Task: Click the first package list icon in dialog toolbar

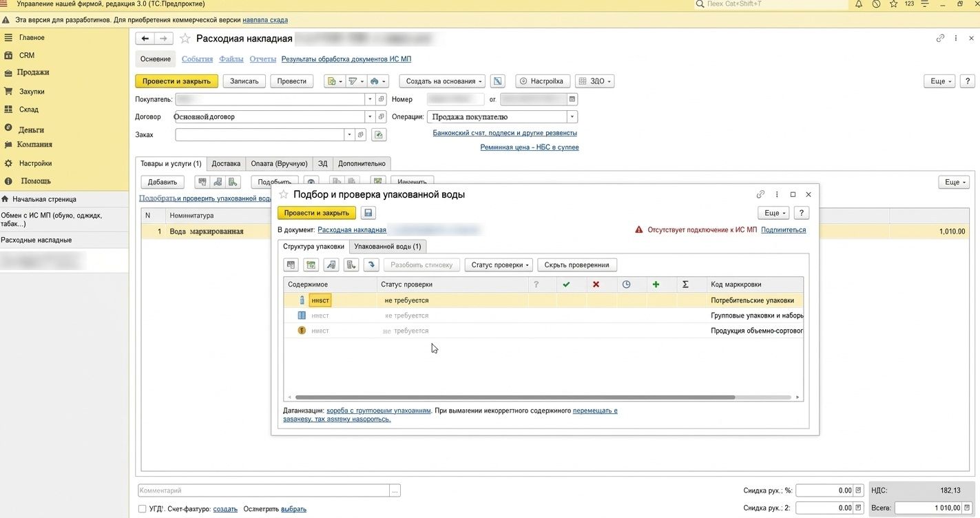Action: coord(291,265)
